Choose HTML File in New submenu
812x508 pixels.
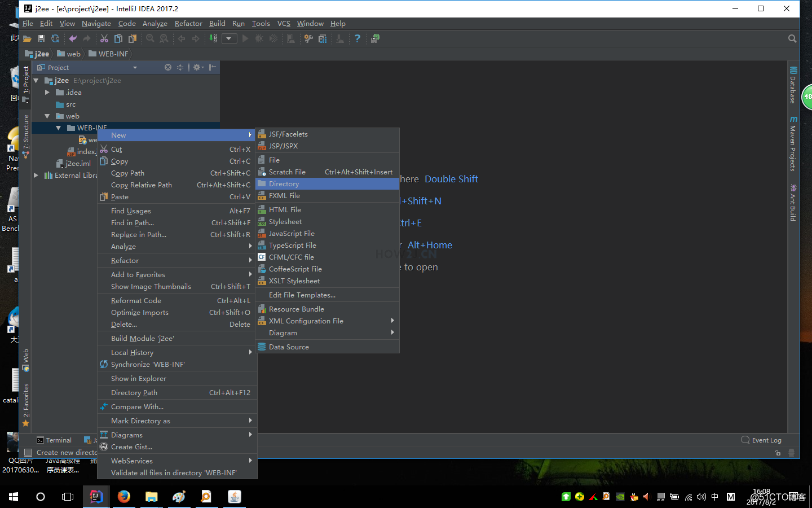[328, 210]
